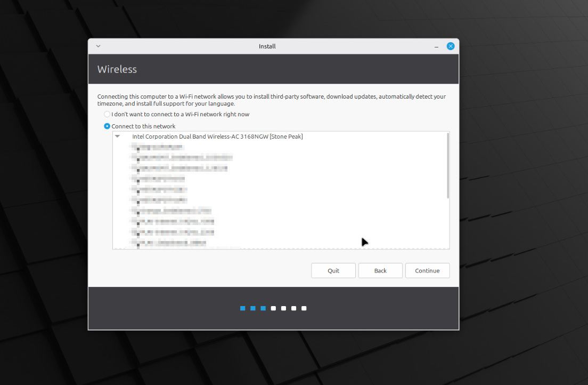Open the window menu chevron in title bar
Screen dimensions: 588x385
tap(98, 46)
